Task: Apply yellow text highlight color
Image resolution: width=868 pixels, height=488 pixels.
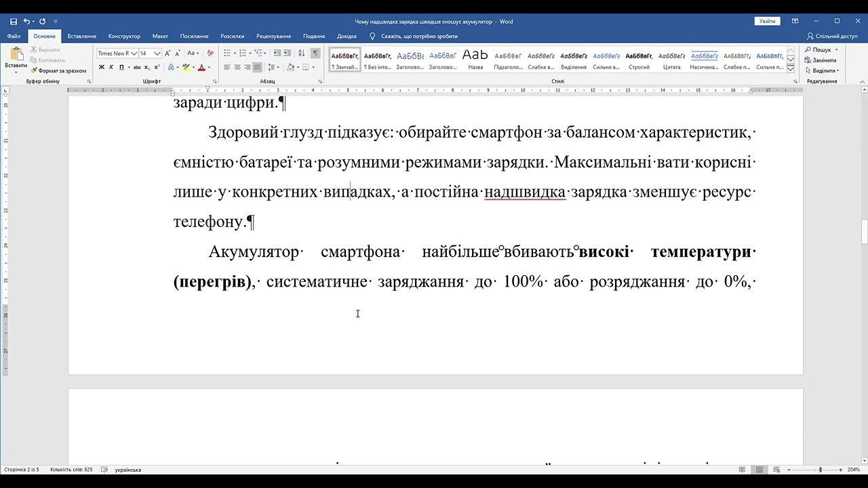Action: coord(186,67)
